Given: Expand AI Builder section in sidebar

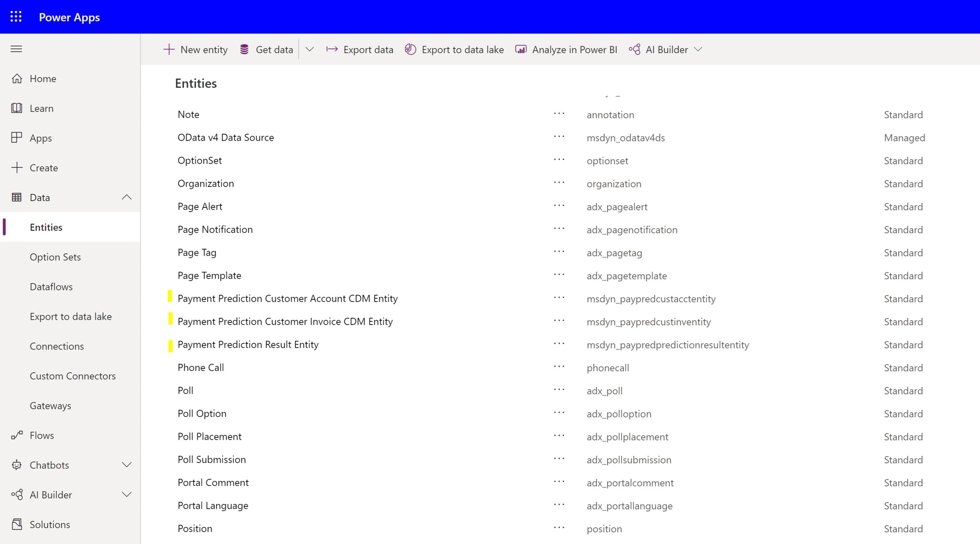Looking at the screenshot, I should tap(126, 495).
